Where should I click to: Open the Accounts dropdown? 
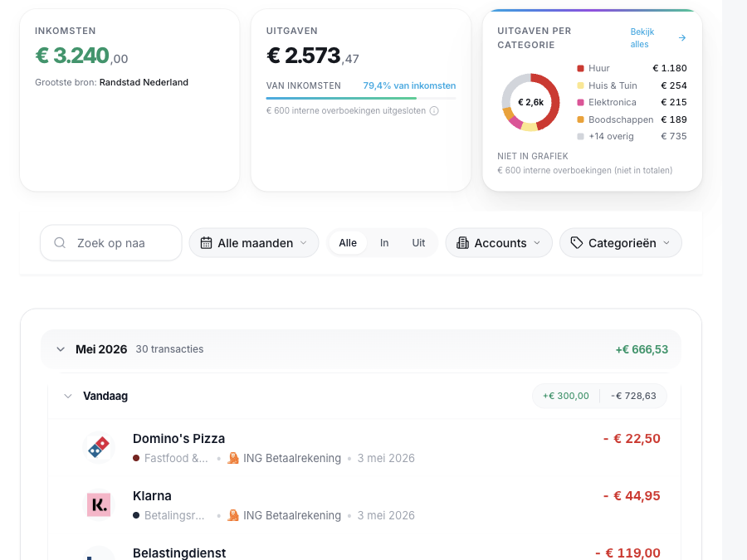[x=499, y=243]
